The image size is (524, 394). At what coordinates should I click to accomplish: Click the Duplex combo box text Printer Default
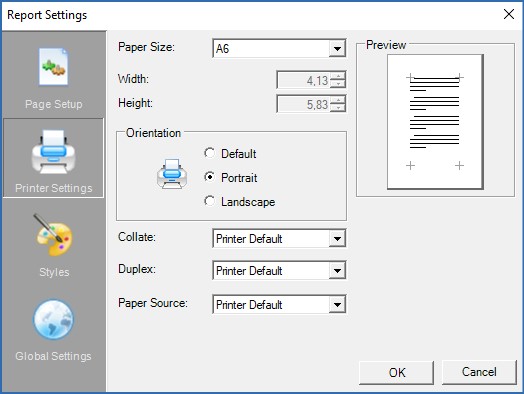click(x=249, y=271)
